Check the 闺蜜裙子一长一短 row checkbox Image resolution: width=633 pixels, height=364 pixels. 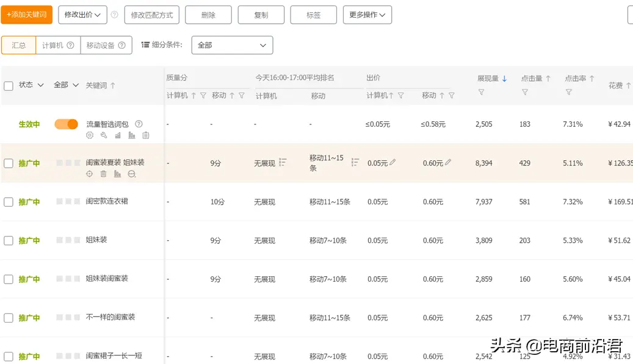[9, 357]
